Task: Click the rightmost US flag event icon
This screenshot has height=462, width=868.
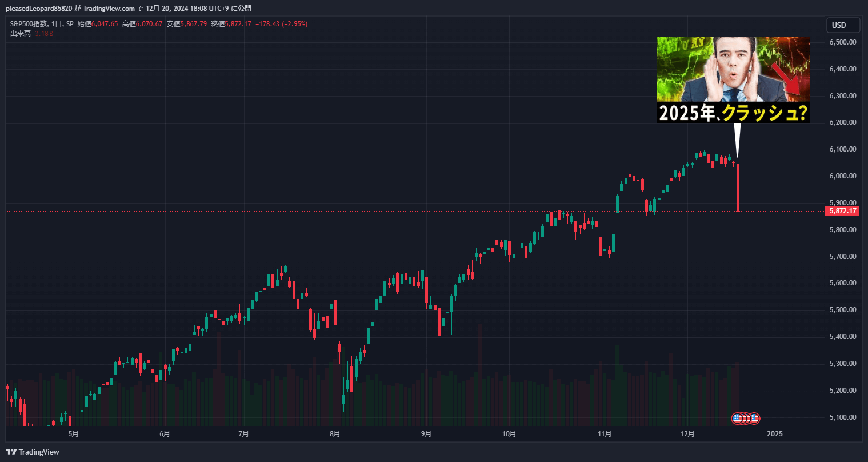Action: tap(755, 419)
